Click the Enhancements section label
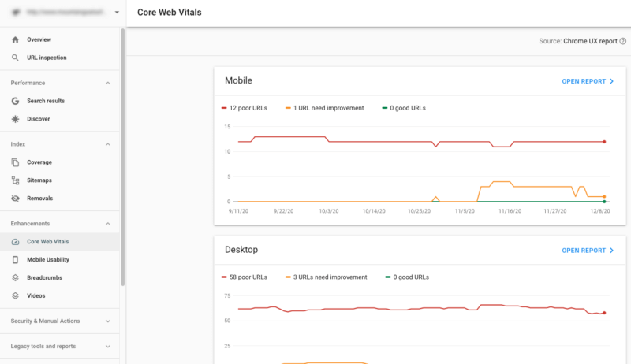The height and width of the screenshot is (364, 631). [30, 224]
